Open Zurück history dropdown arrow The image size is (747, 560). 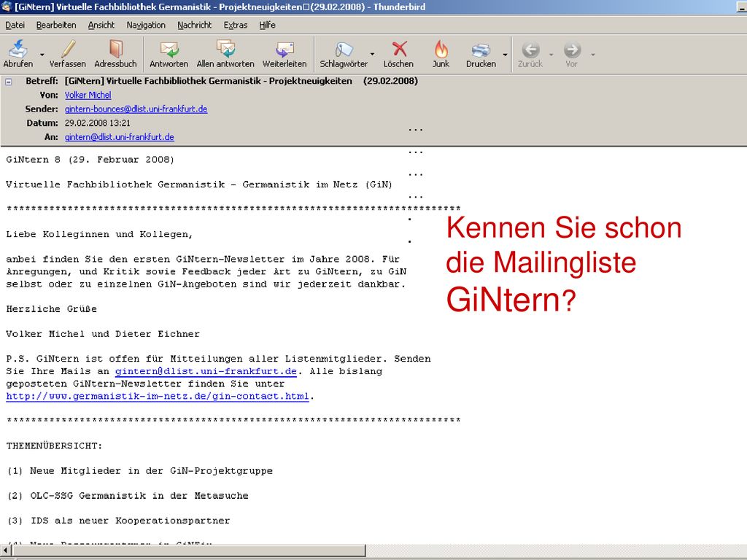point(551,54)
